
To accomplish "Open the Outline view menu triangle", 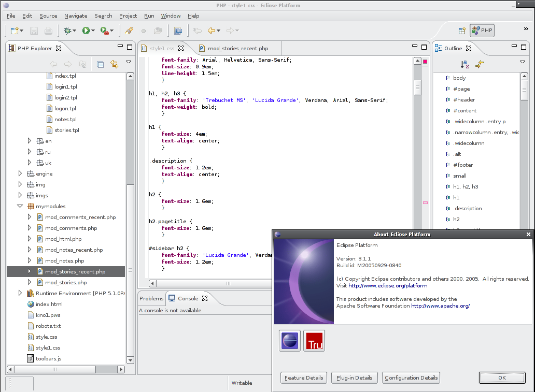I will 523,62.
